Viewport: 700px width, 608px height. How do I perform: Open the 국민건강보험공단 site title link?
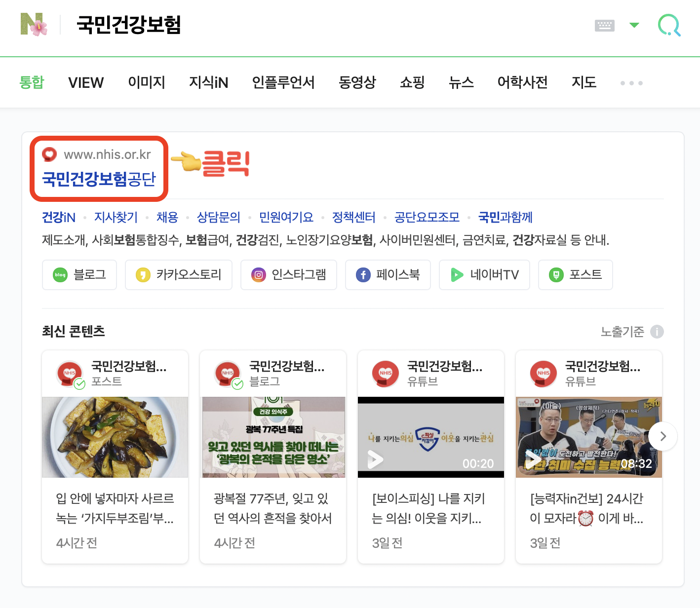(99, 179)
